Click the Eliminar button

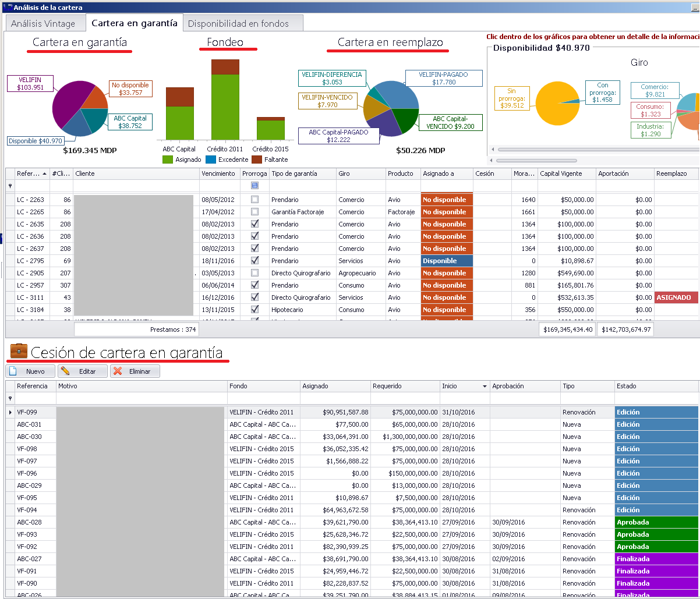[135, 371]
